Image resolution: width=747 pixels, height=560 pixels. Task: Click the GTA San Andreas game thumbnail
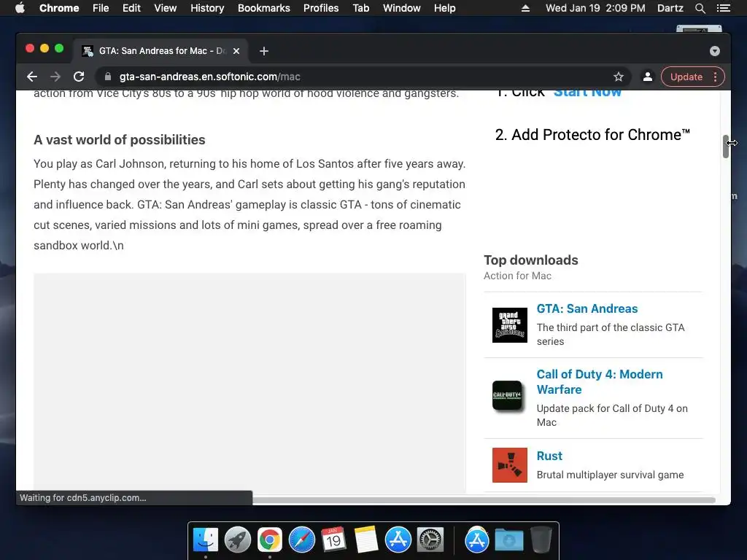(x=510, y=325)
